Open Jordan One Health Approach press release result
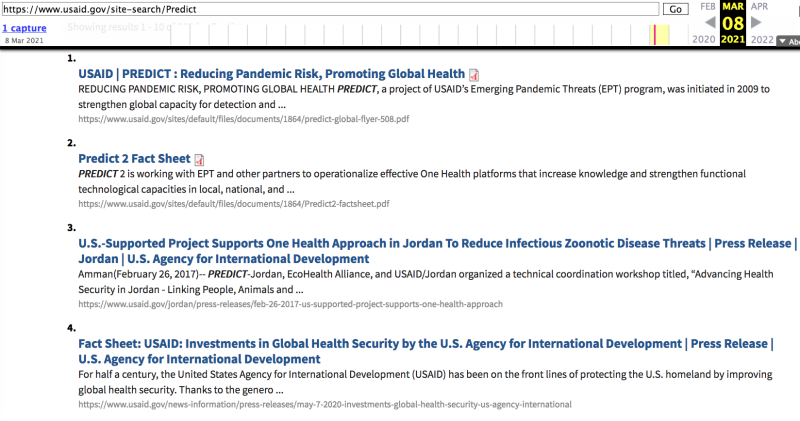Screen dimensions: 800x421 [437, 251]
